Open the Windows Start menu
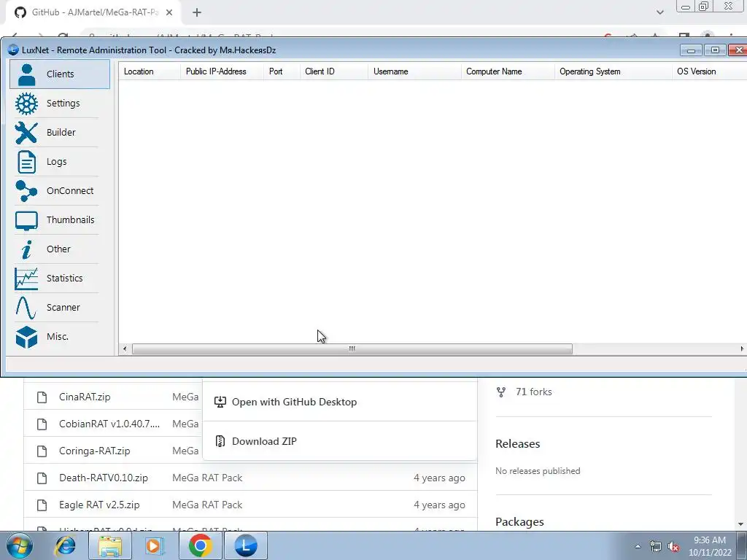 point(20,545)
